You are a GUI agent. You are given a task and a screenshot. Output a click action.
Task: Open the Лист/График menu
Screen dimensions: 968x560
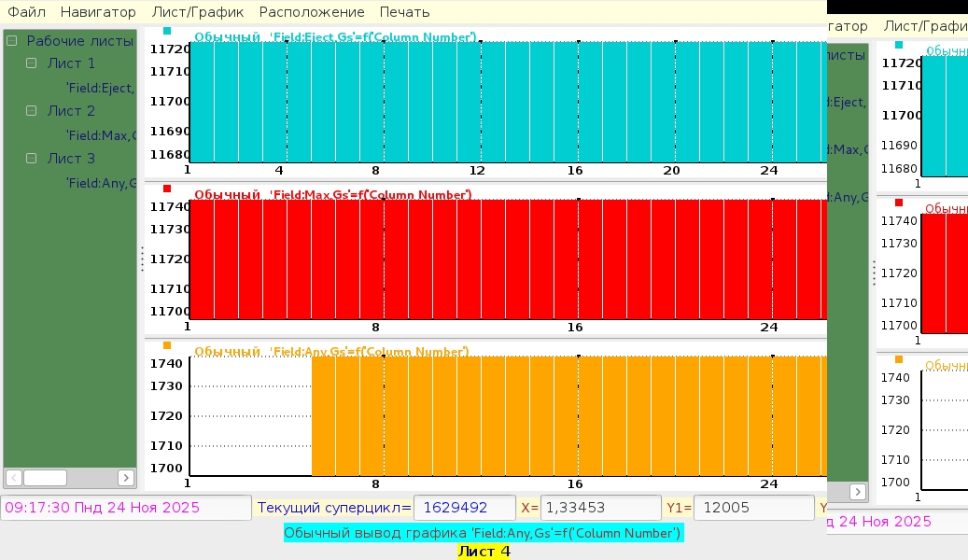pos(198,12)
